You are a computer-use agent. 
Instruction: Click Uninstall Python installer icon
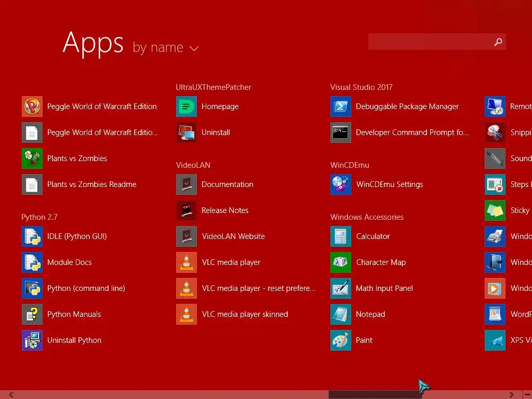click(x=32, y=340)
